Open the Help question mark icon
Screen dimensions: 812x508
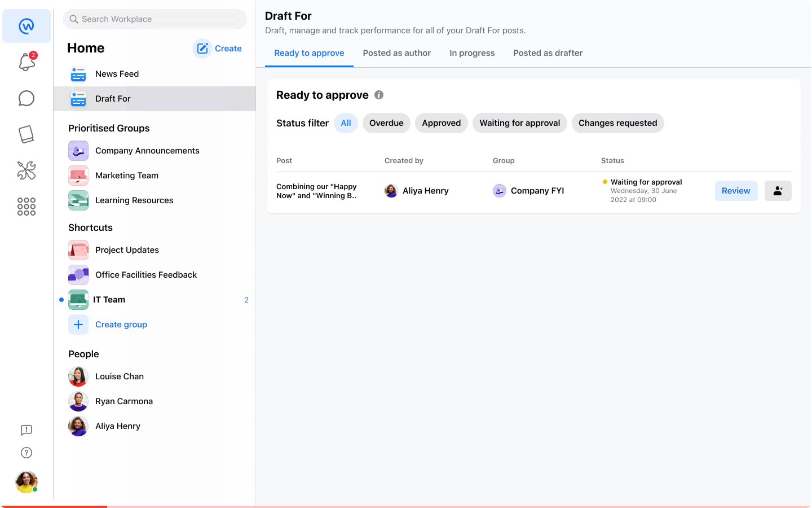pyautogui.click(x=26, y=452)
